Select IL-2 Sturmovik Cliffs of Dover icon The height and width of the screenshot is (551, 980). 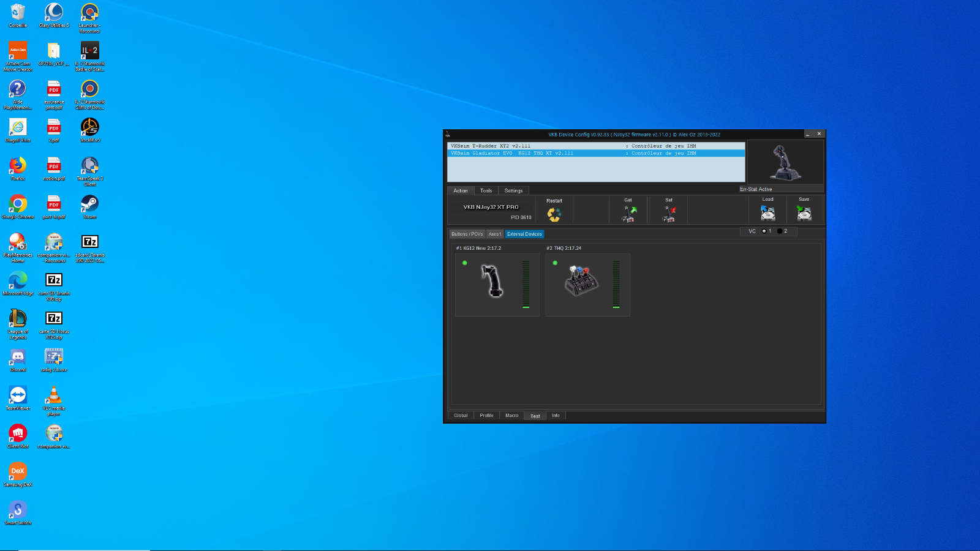89,95
